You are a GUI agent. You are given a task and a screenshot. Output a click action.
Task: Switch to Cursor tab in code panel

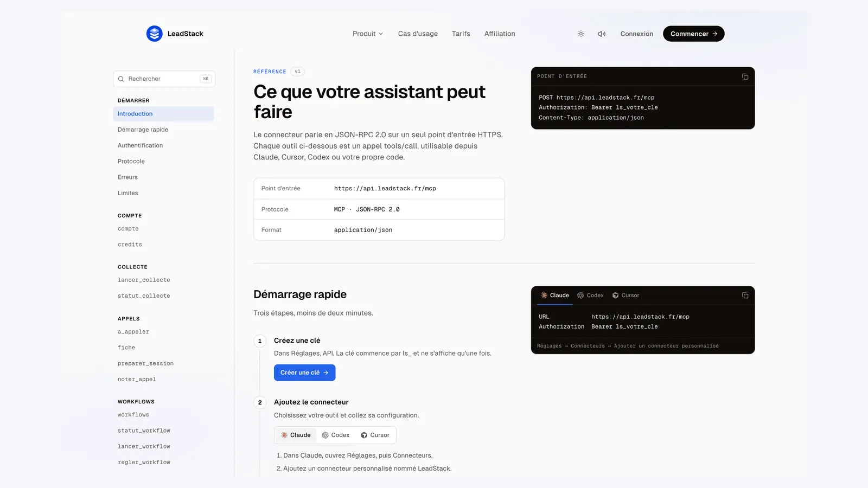point(626,296)
